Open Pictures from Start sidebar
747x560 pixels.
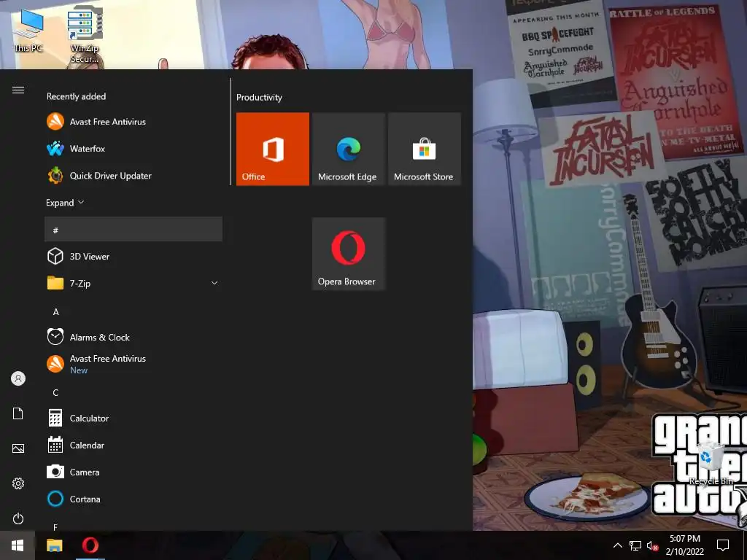18,448
